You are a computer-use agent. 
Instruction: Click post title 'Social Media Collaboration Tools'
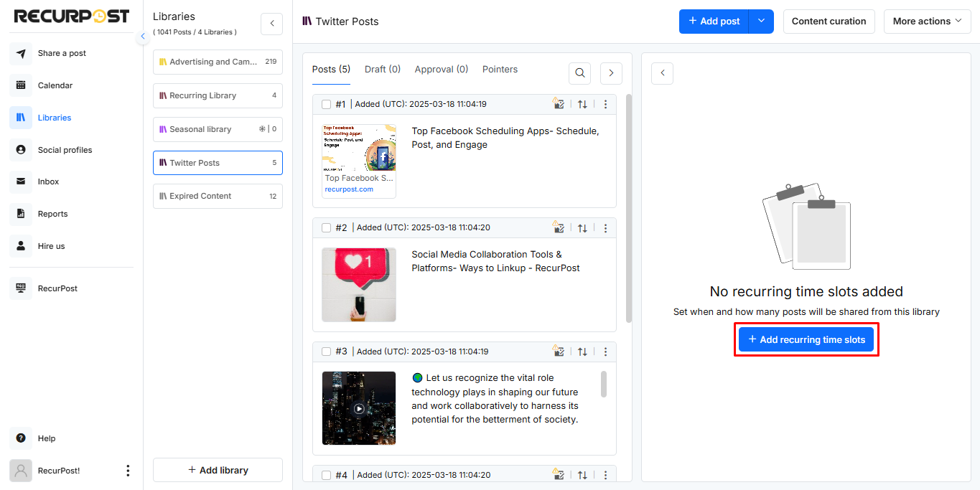click(x=495, y=261)
